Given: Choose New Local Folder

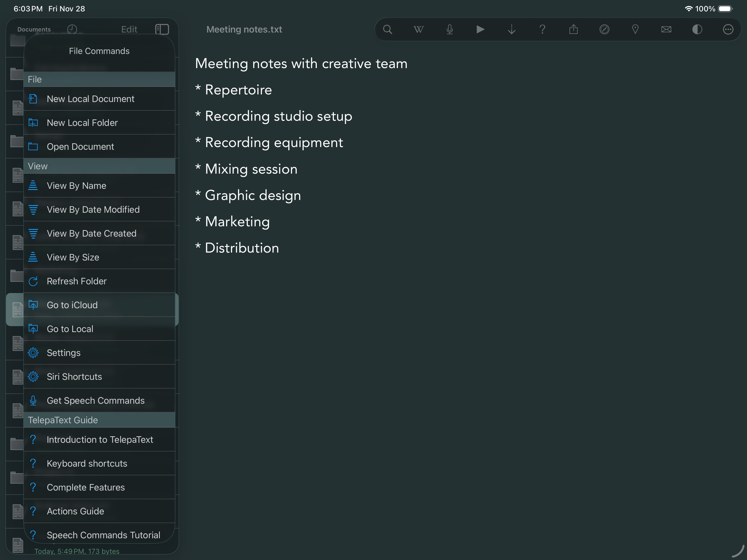Looking at the screenshot, I should (x=99, y=123).
